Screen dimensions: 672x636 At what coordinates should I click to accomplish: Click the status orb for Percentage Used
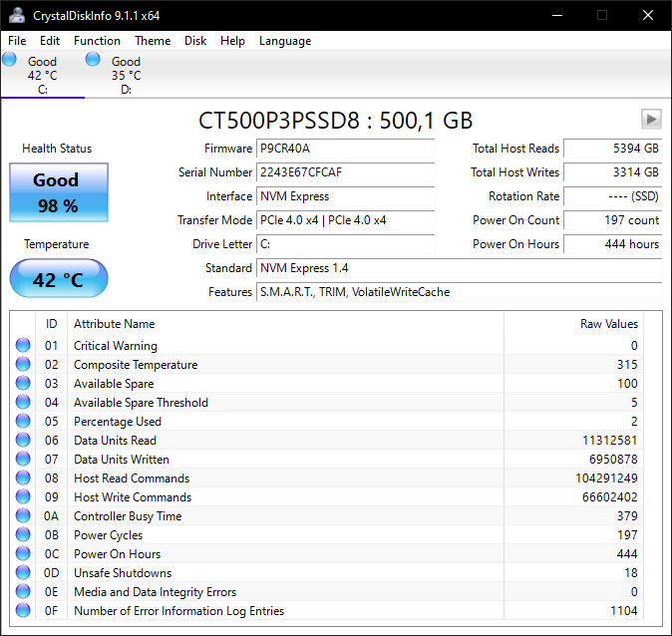(x=23, y=421)
